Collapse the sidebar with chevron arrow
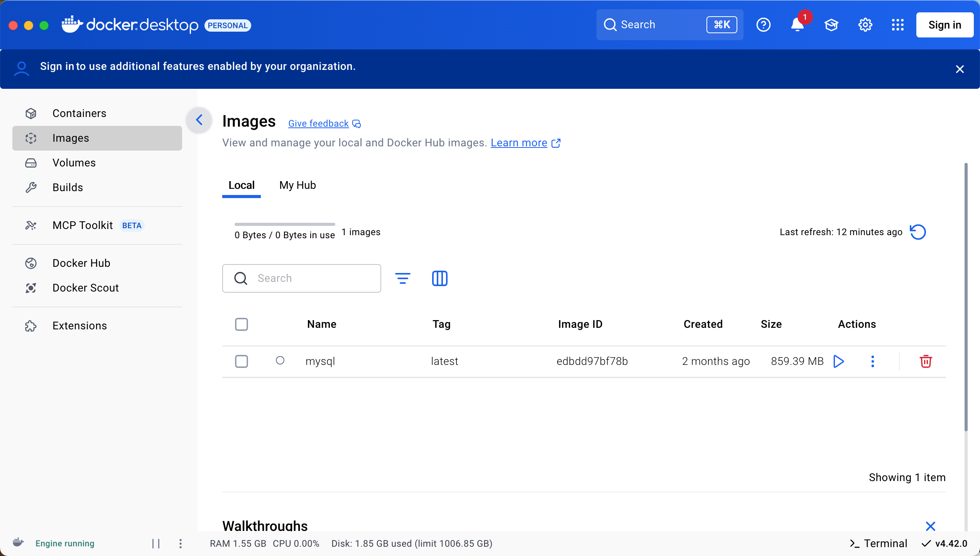This screenshot has width=980, height=556. 199,120
